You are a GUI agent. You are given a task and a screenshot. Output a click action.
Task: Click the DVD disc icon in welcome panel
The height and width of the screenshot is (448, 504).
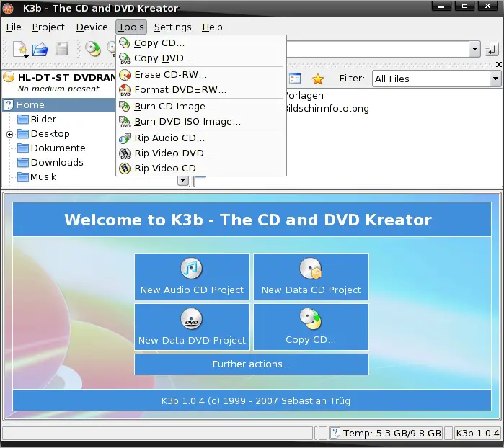pos(191,319)
